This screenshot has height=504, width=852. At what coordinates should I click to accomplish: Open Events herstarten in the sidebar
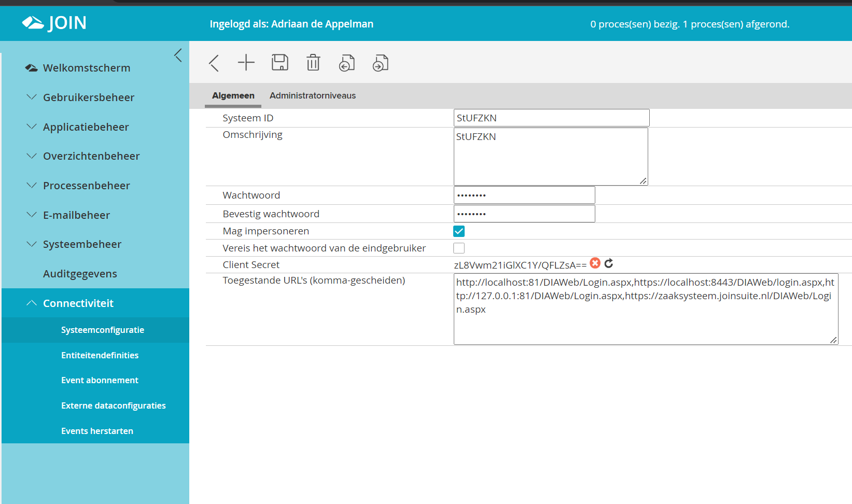(x=97, y=431)
